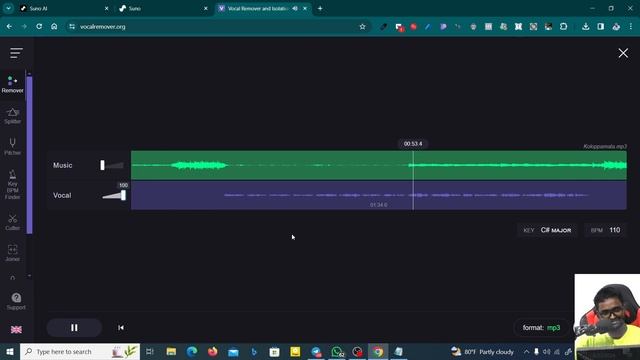Click the Music waveform burst near start
This screenshot has width=640, height=360.
point(199,165)
